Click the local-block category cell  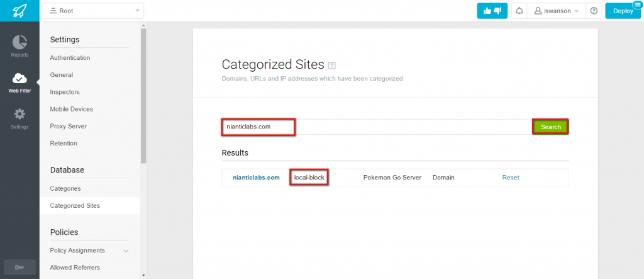[309, 178]
